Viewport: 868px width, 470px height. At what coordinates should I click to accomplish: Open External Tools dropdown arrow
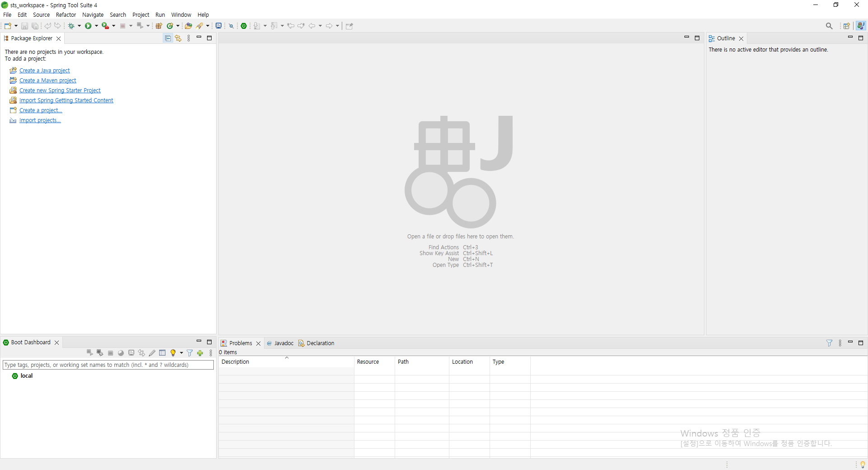113,26
